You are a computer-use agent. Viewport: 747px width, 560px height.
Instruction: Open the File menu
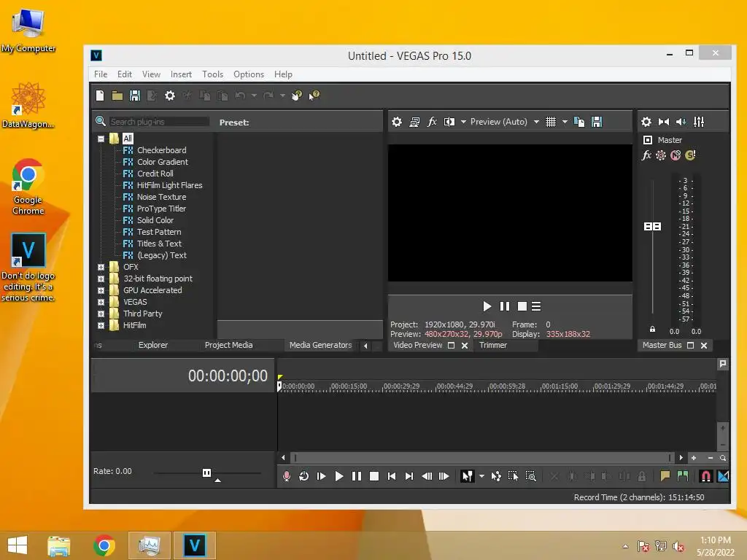click(101, 74)
